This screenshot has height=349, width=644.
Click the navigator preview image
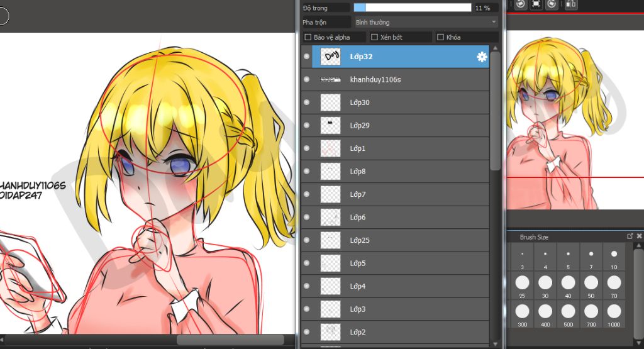tap(575, 119)
